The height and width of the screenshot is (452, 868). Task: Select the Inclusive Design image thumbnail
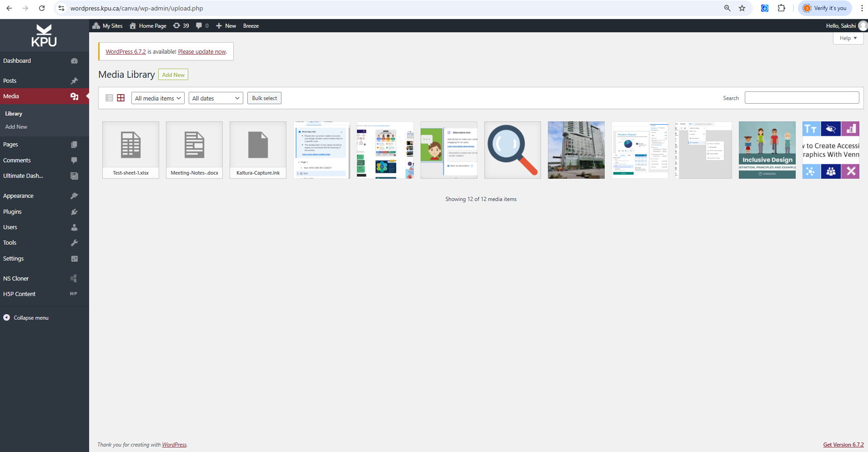[768, 150]
